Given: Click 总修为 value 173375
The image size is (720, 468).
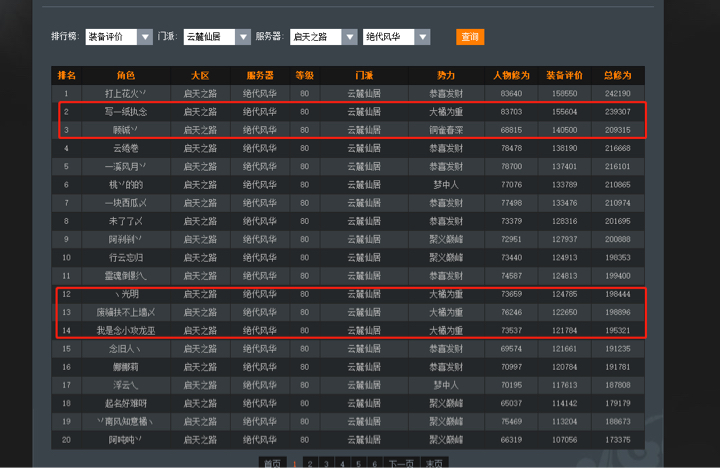Looking at the screenshot, I should tap(618, 440).
